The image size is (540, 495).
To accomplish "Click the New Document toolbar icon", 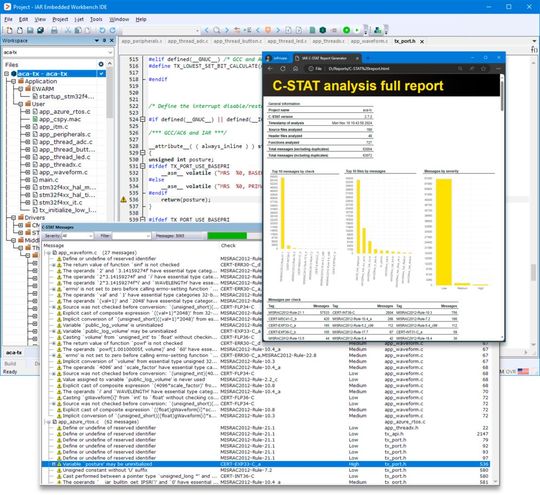I will click(10, 30).
